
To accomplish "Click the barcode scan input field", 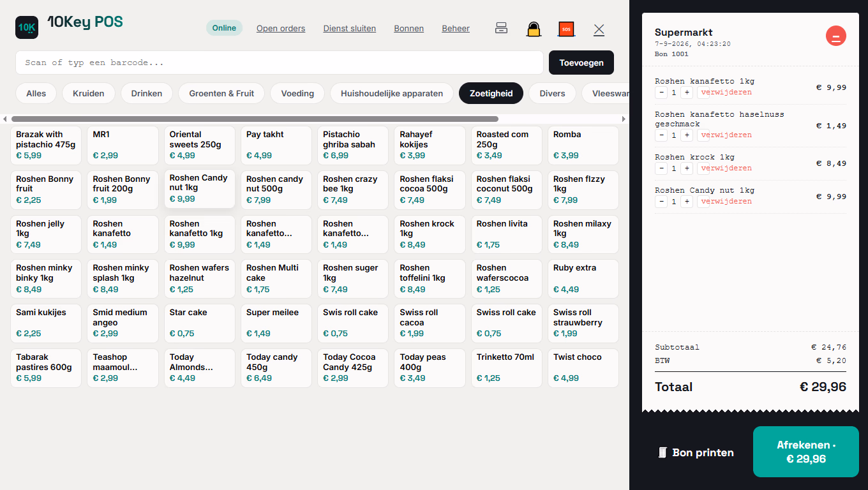I will pyautogui.click(x=280, y=63).
